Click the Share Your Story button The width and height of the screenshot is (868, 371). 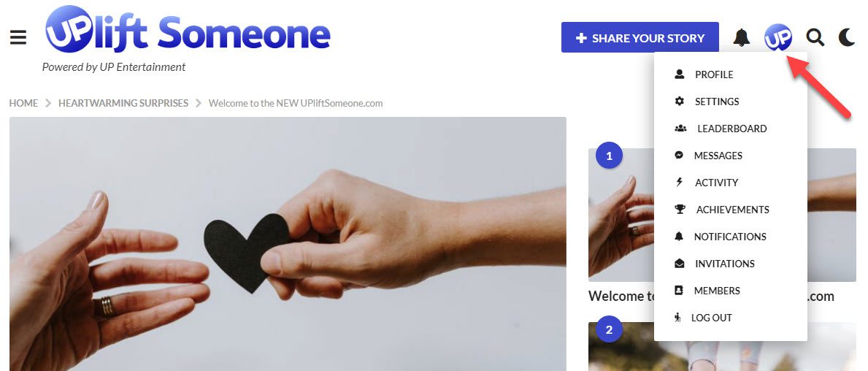pos(640,38)
